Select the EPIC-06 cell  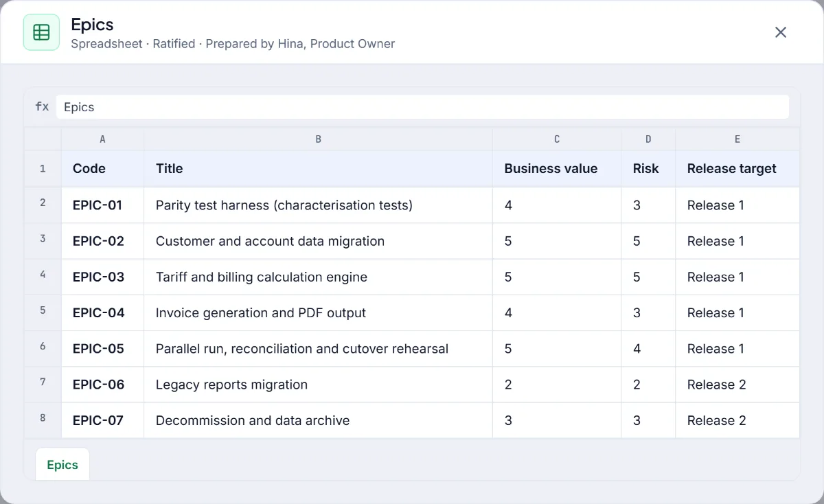click(102, 384)
